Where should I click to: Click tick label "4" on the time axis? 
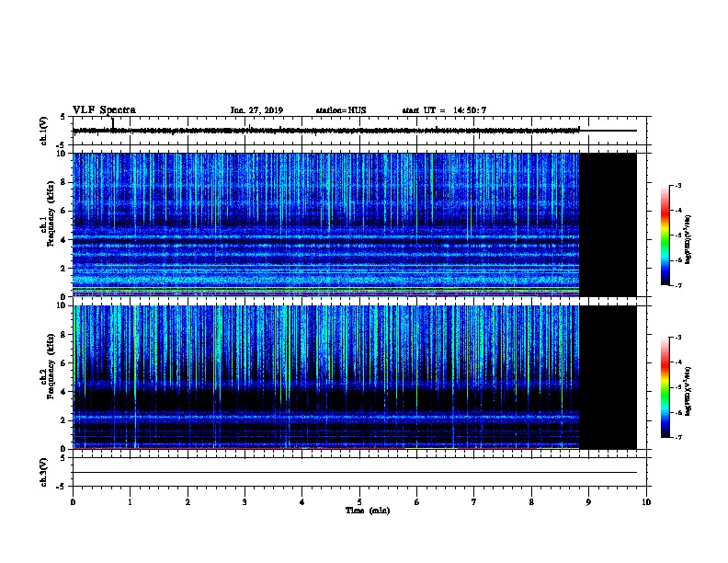click(302, 502)
